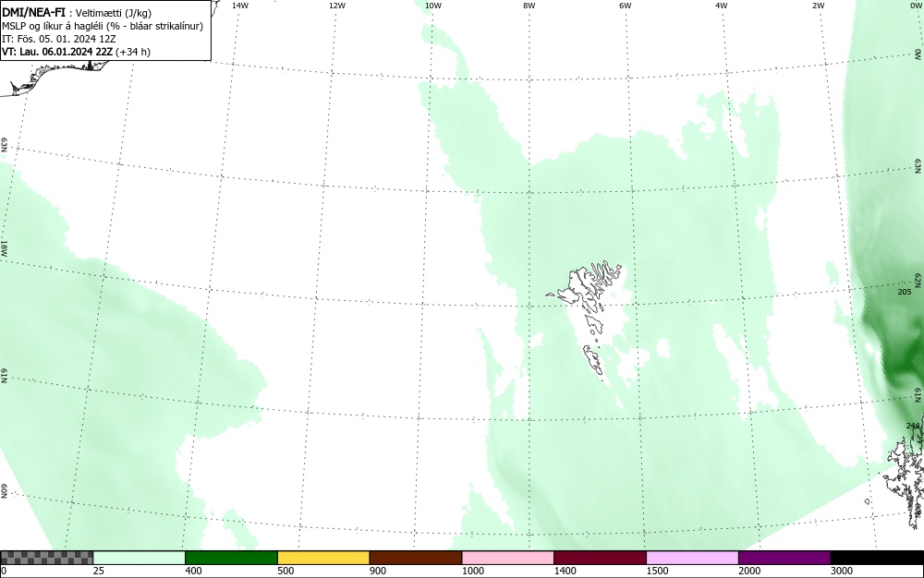This screenshot has width=924, height=578.
Task: Click the 6W longitude label
Action: (626, 6)
